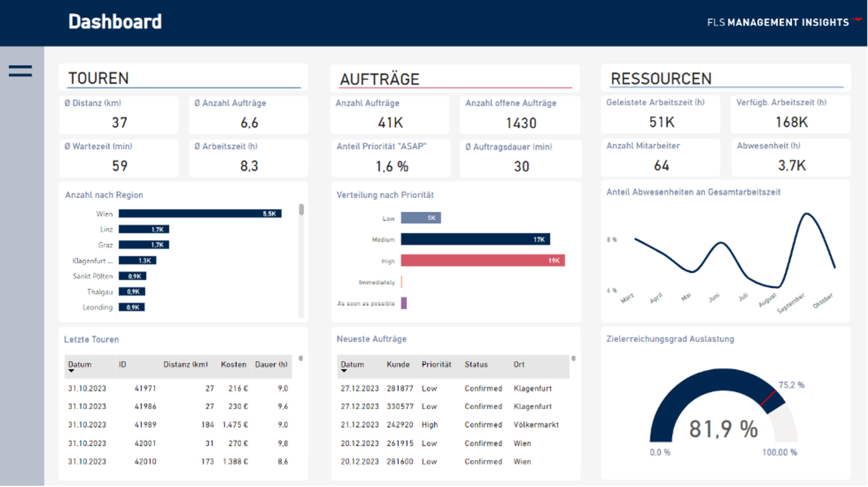868x487 pixels.
Task: Sort Letzte Touren by Datum arrow
Action: (71, 371)
